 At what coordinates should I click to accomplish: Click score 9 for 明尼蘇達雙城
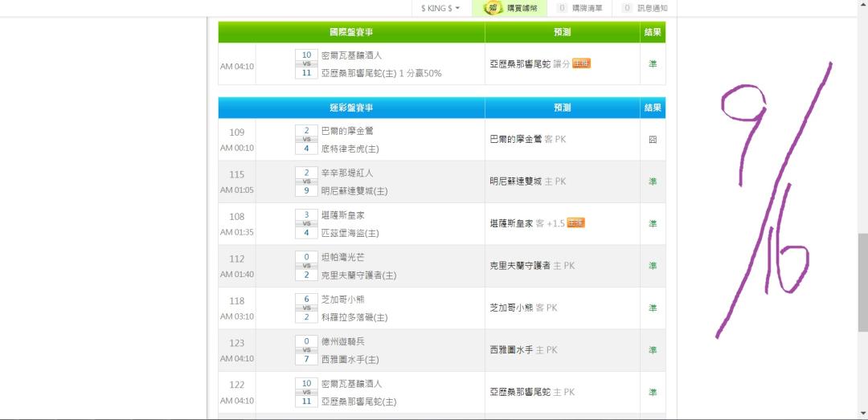(x=307, y=191)
